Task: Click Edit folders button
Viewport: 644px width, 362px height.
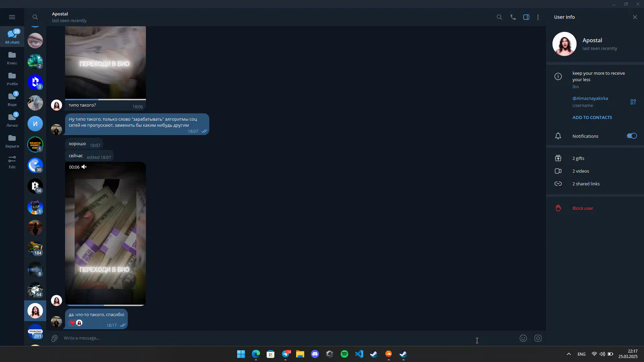Action: click(12, 162)
